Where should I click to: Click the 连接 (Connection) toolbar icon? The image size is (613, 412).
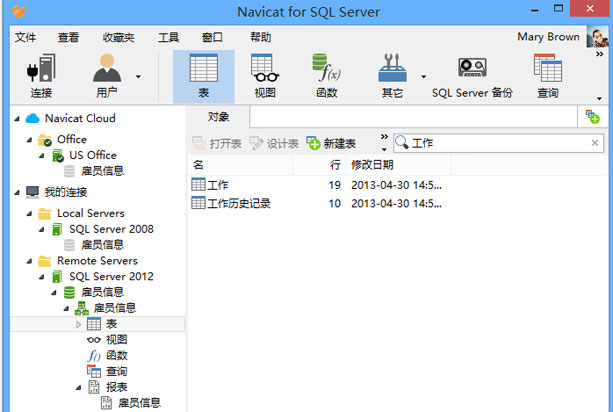[41, 76]
